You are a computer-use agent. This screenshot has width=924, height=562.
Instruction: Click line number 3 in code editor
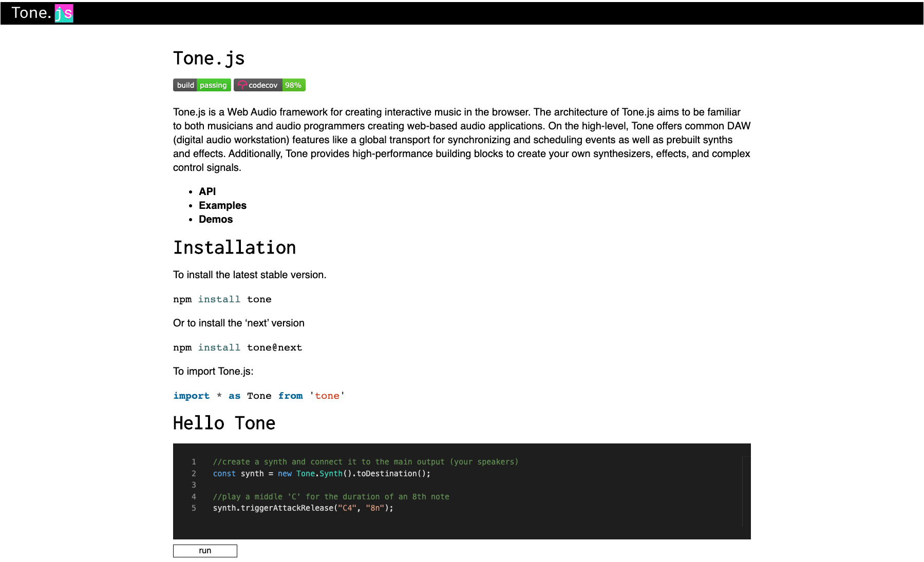[194, 485]
